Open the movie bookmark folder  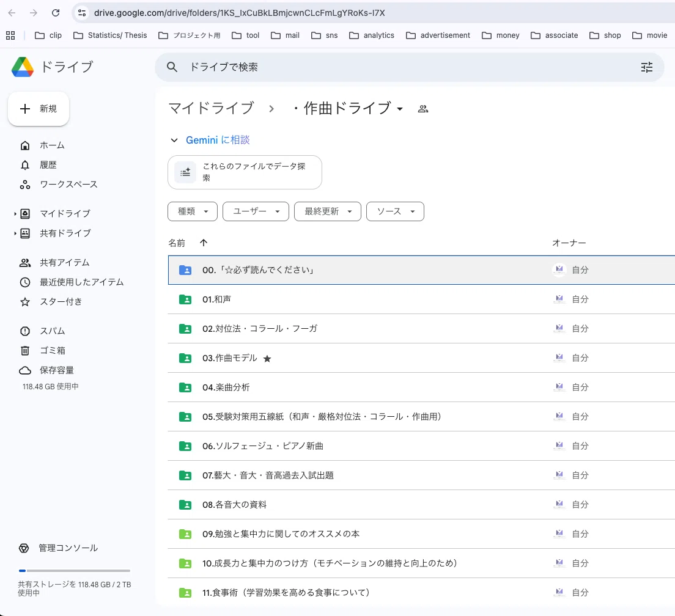coord(649,35)
